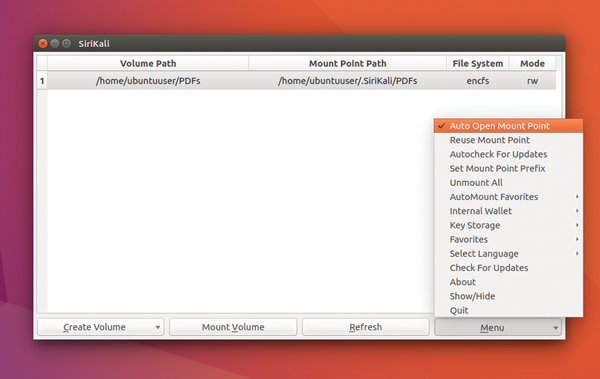Screen dimensions: 600x379
Task: Open the Internal Wallet submenu
Action: click(x=508, y=211)
